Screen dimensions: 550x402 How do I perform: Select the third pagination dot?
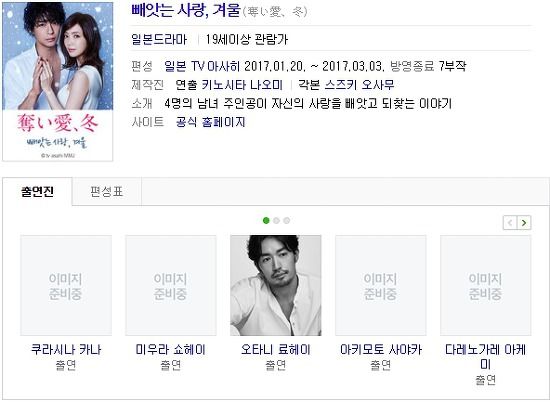coord(287,220)
